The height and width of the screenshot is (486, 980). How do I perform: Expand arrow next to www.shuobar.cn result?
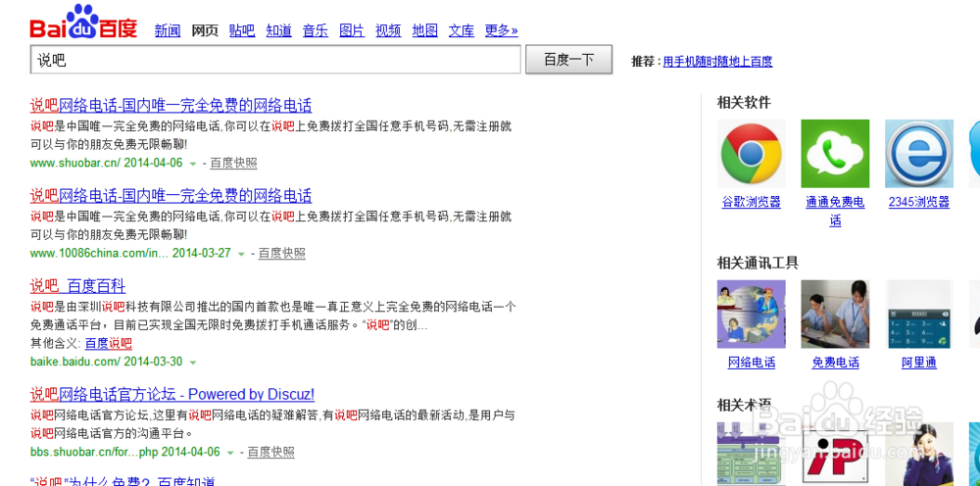coord(192,164)
